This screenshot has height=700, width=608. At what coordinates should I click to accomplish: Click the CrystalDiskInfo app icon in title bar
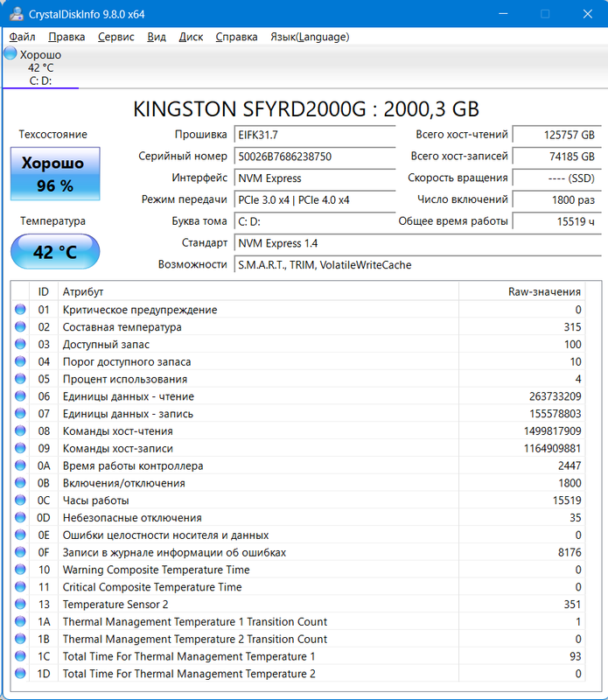coord(17,14)
